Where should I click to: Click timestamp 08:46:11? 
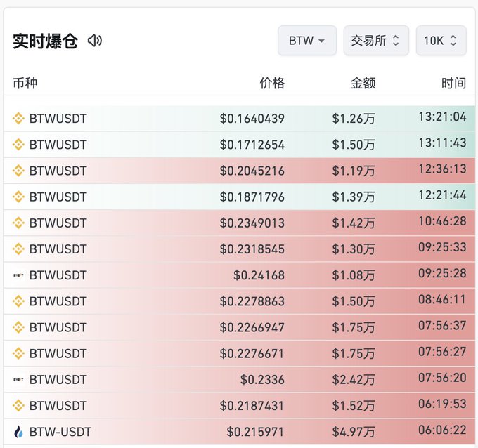(442, 300)
